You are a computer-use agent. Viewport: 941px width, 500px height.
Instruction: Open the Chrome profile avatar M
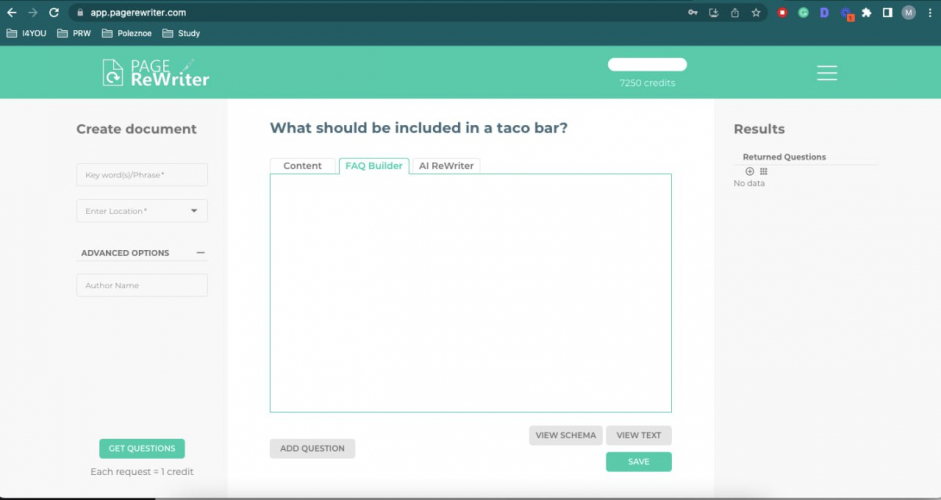pyautogui.click(x=909, y=13)
